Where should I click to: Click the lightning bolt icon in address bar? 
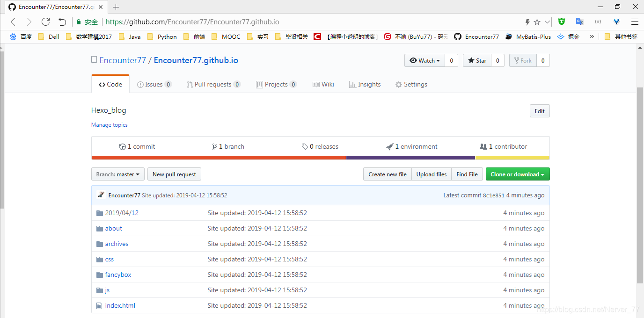click(x=527, y=22)
